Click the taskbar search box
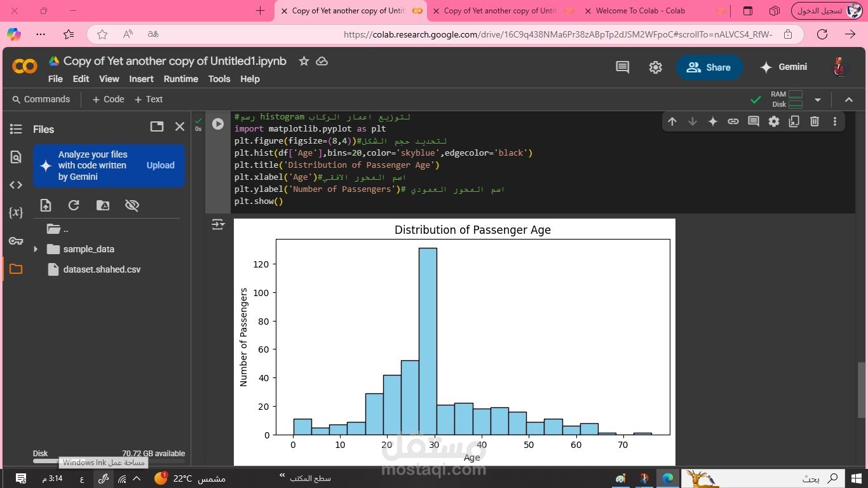The image size is (868, 488). [763, 478]
